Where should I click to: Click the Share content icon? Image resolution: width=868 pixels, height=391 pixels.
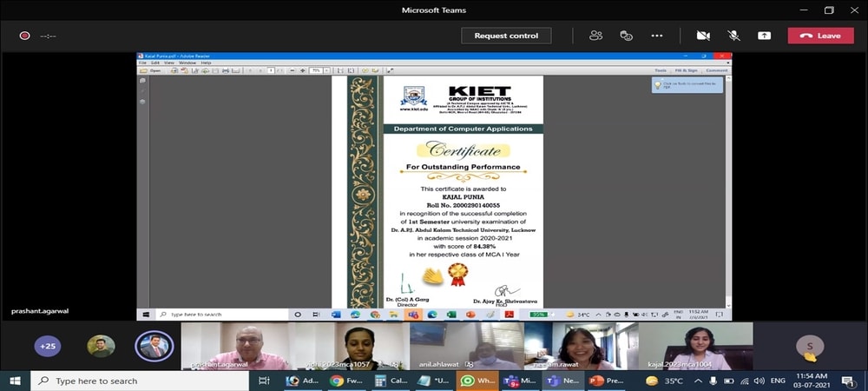click(x=764, y=36)
